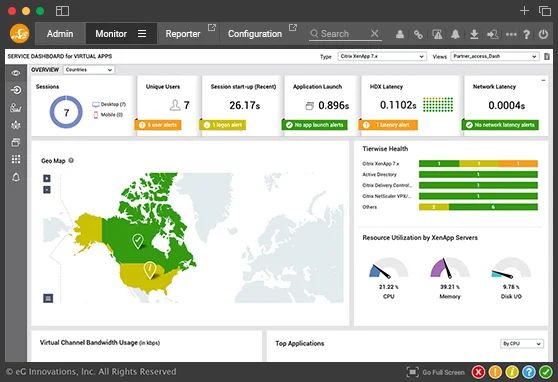The image size is (558, 382).
Task: Open the Configuration tab
Action: point(255,34)
